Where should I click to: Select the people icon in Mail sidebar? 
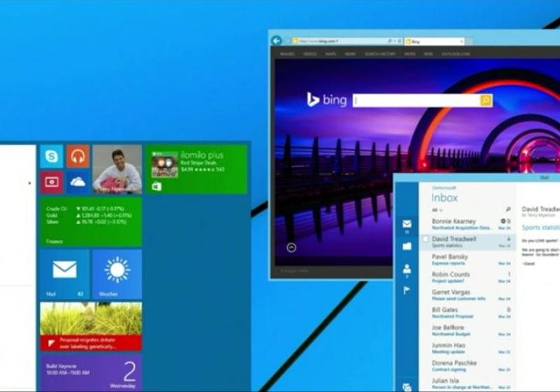(407, 269)
